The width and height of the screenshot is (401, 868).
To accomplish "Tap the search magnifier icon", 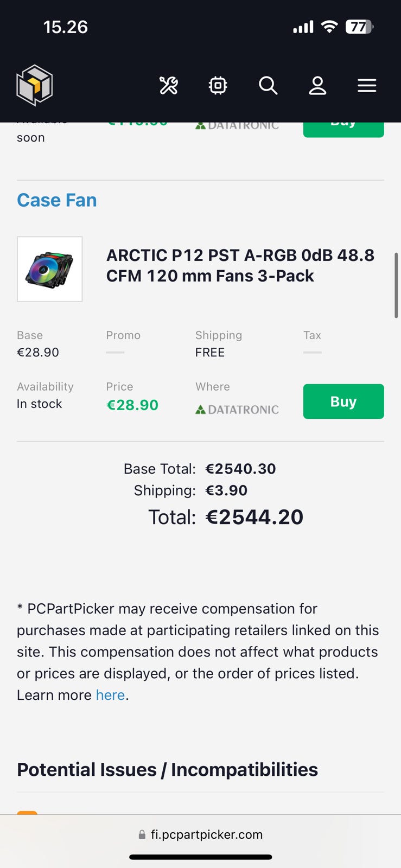I will tap(268, 85).
